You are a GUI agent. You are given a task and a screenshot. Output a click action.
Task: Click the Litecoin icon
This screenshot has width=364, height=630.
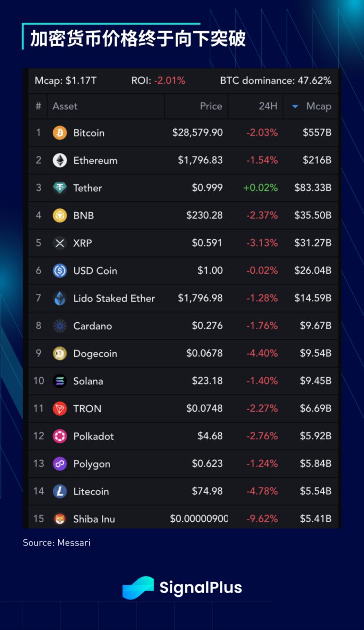click(60, 491)
